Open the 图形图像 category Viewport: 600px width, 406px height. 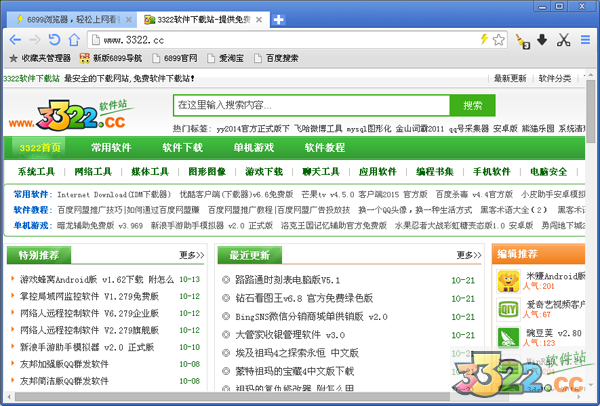coord(207,172)
